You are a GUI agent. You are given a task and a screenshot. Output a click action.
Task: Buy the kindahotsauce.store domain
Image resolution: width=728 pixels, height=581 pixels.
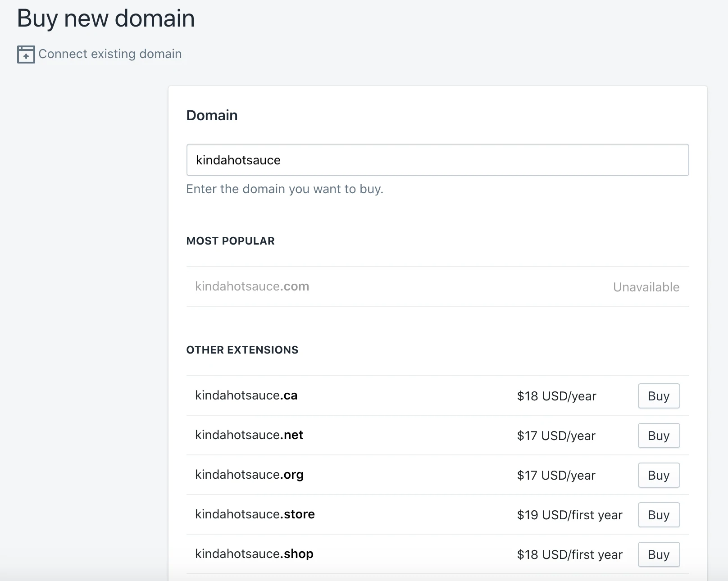(658, 515)
